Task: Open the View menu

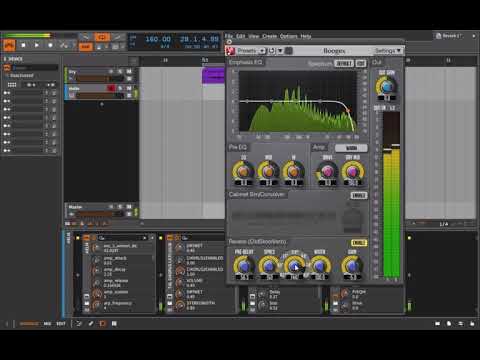Action: (x=254, y=36)
